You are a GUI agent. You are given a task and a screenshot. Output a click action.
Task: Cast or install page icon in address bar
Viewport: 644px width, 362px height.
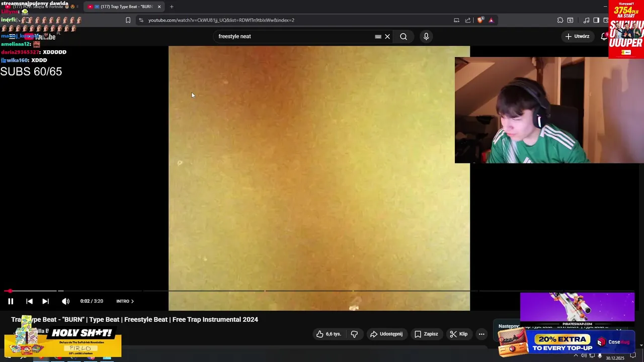[456, 20]
